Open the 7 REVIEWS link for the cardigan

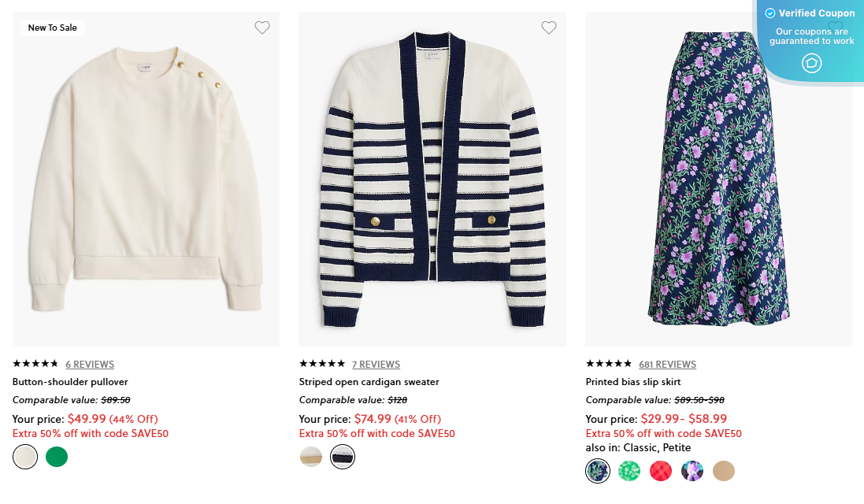(376, 364)
